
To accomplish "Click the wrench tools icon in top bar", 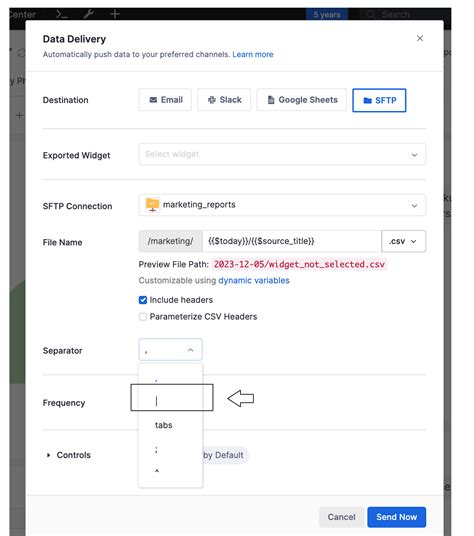I will click(89, 14).
